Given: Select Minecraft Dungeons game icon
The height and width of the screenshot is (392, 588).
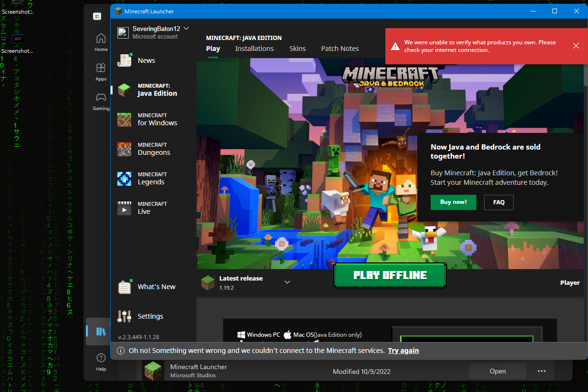Looking at the screenshot, I should [x=124, y=149].
